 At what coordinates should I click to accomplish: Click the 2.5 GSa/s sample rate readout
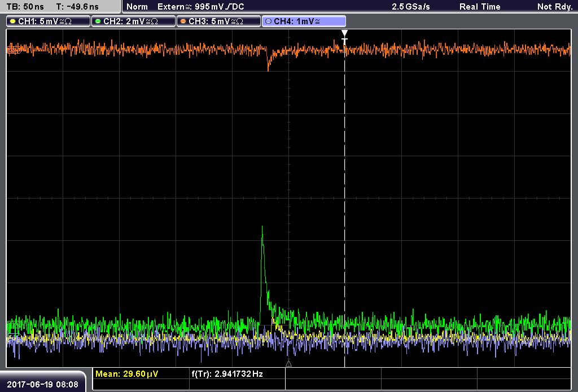(411, 7)
